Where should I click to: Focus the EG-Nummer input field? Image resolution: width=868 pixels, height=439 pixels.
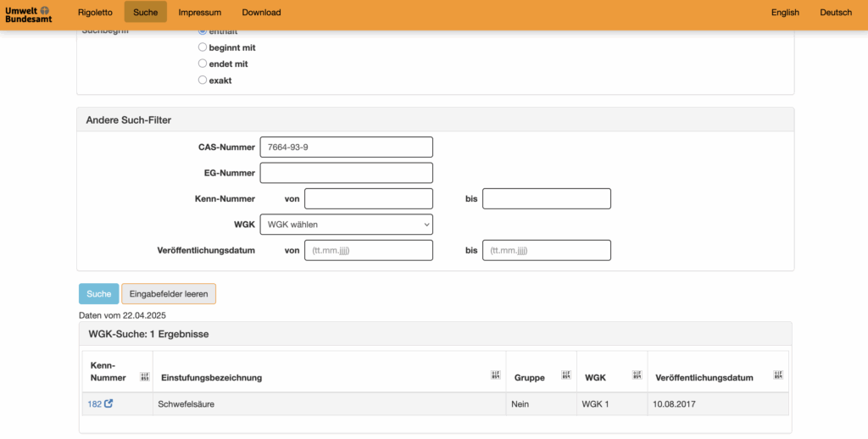coord(346,173)
